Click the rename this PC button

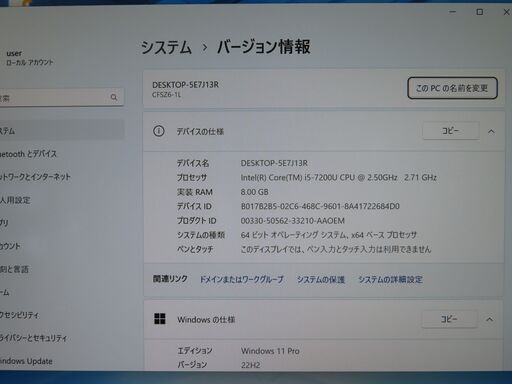coord(452,88)
